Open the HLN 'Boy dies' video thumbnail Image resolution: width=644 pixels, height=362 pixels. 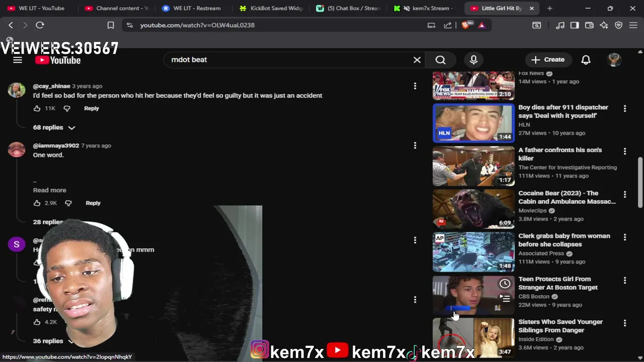tap(473, 123)
